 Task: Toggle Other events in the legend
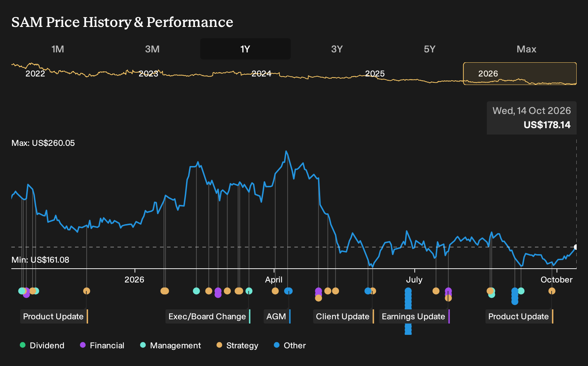coord(290,345)
